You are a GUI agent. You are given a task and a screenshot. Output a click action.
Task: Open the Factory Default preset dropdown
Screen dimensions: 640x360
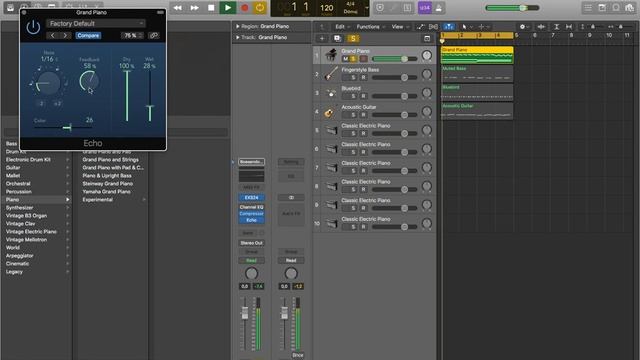(95, 24)
